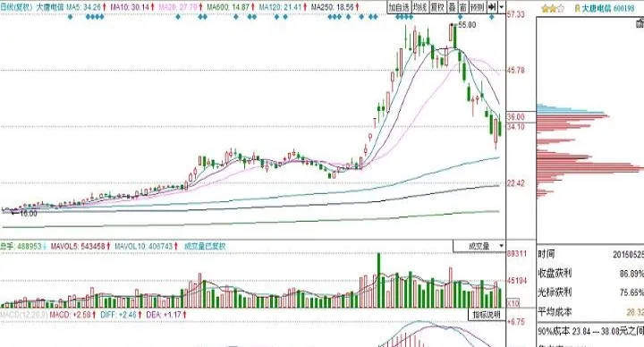Click the 时间 20150525 row
The width and height of the screenshot is (644, 347).
[x=590, y=254]
